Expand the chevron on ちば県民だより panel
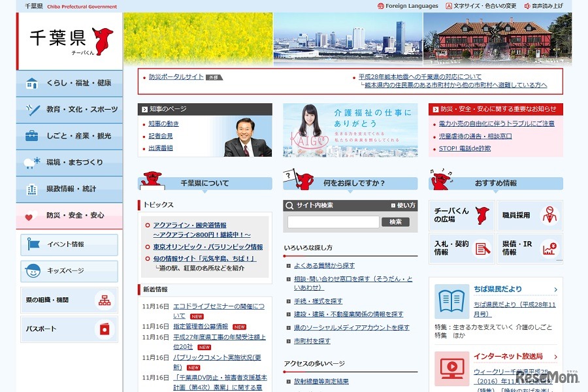The height and width of the screenshot is (392, 588). click(x=555, y=289)
